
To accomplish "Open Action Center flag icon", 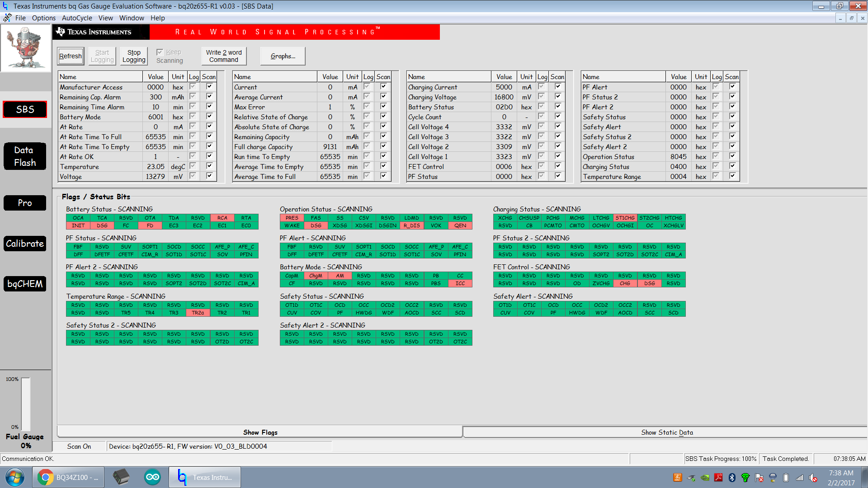I will pyautogui.click(x=759, y=478).
